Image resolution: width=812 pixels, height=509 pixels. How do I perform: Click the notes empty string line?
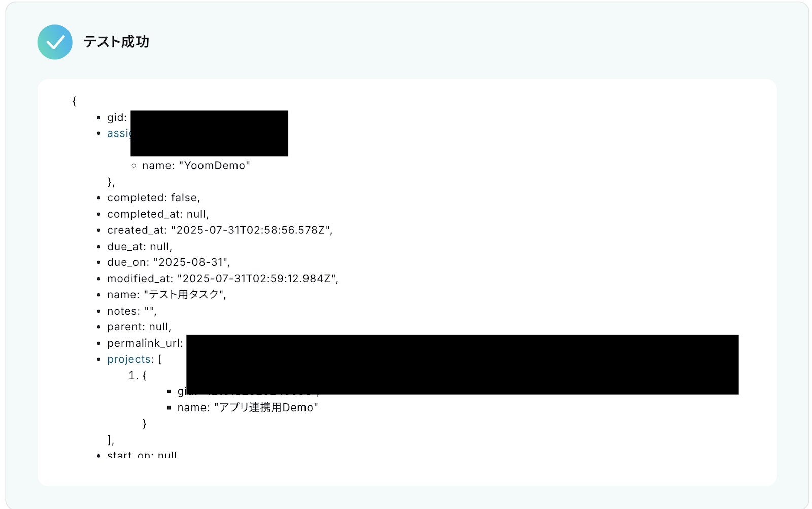(132, 311)
